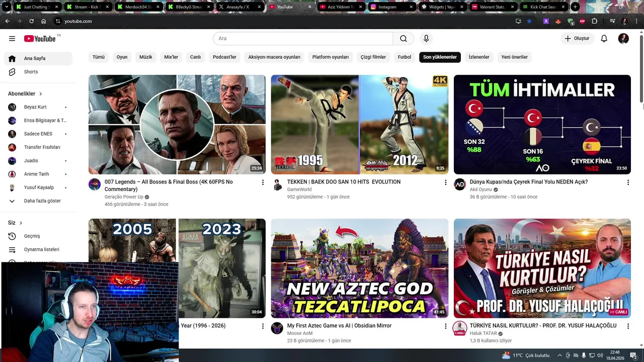Select the Futbol chip
Screen dimensions: 644x362
tap(405, 57)
